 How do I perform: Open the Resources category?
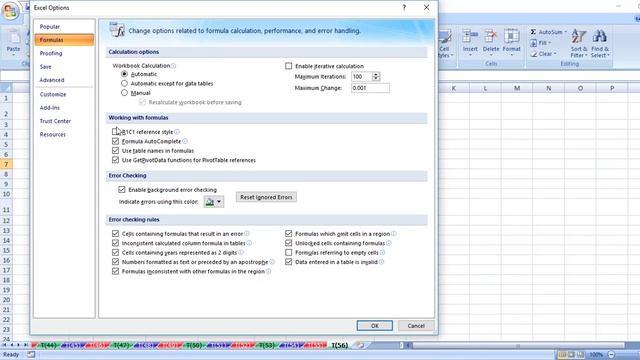pos(53,134)
